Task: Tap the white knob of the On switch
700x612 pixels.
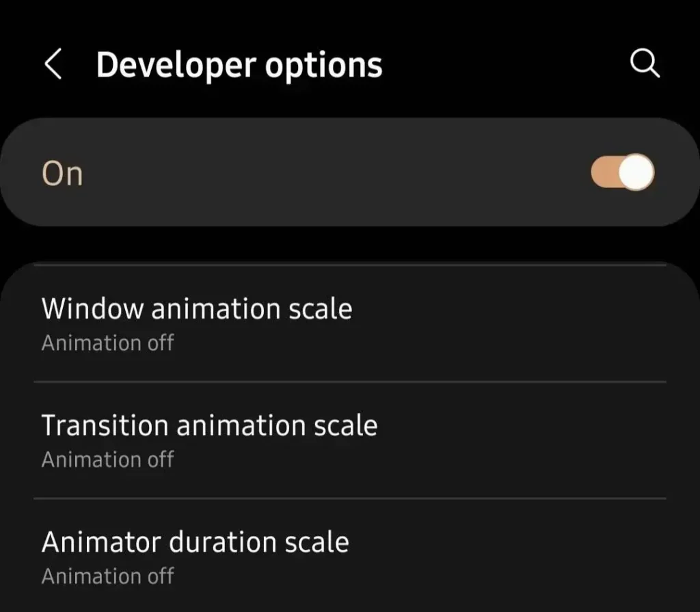Action: click(x=637, y=172)
